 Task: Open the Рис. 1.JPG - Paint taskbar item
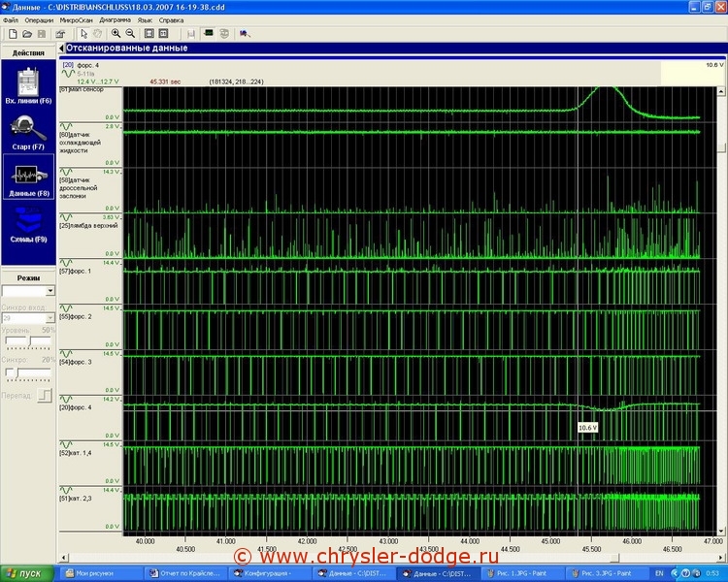tap(522, 573)
